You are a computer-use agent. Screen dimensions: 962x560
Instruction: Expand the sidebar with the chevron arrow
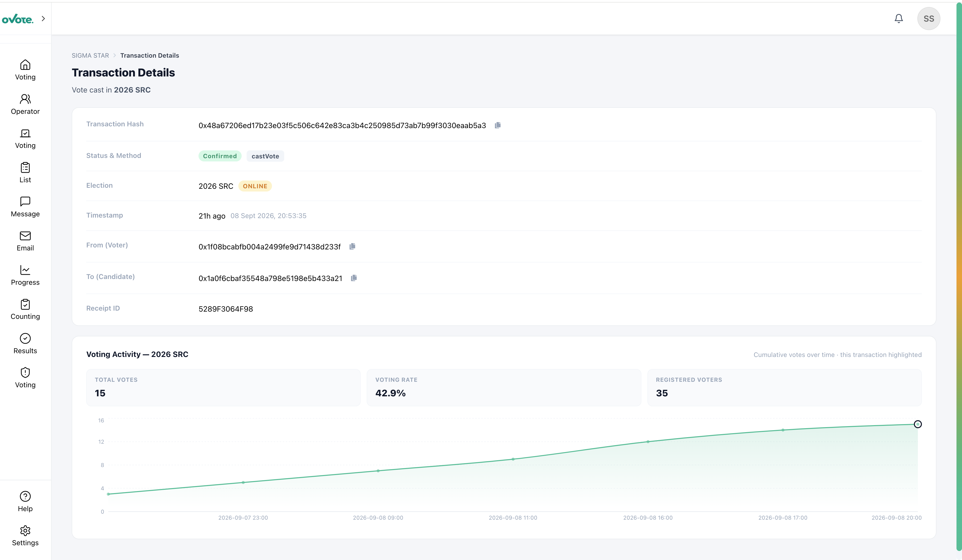pos(43,18)
